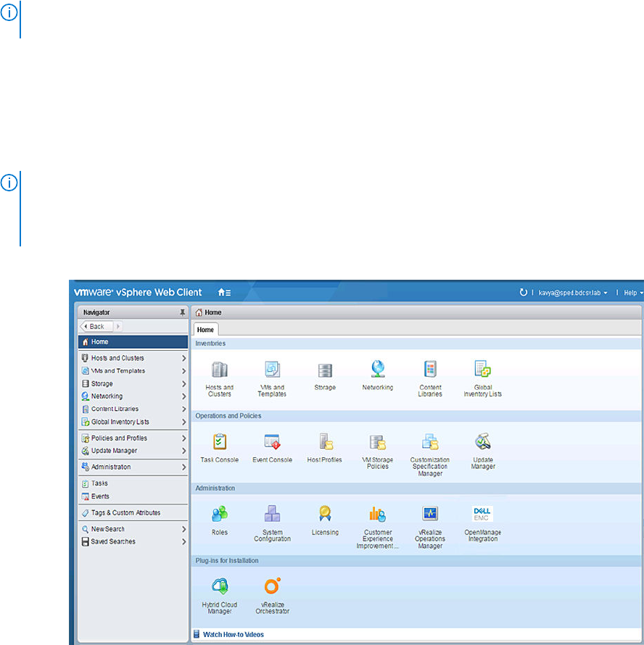644x645 pixels.
Task: Open VM Storage Policies icon
Action: pyautogui.click(x=378, y=443)
